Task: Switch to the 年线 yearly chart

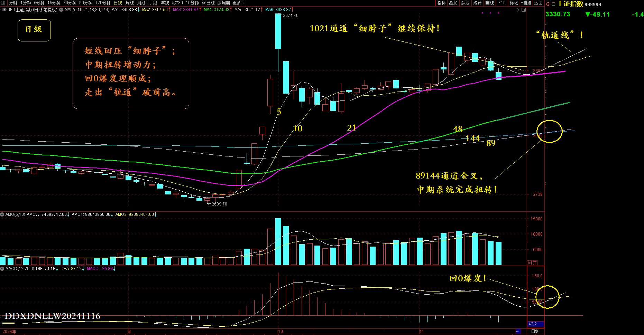Action: pos(165,3)
